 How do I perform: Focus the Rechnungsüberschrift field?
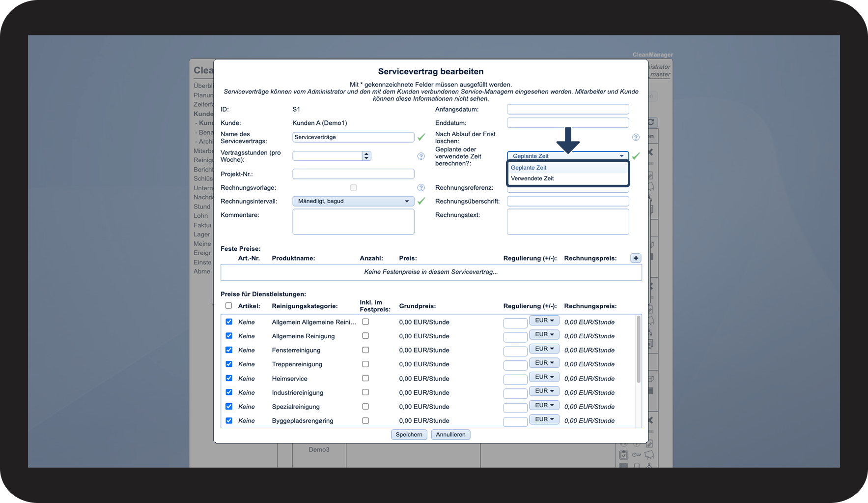[x=568, y=201]
